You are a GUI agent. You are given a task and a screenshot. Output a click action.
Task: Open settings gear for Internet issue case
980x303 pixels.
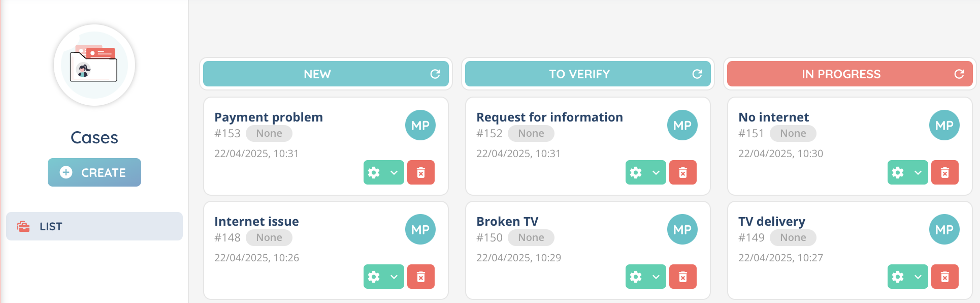pos(374,277)
